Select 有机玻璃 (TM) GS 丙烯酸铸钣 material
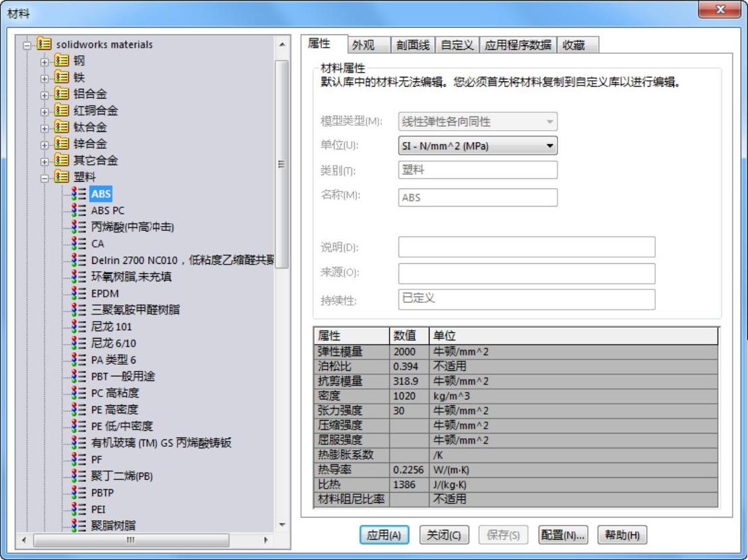 pos(161,443)
